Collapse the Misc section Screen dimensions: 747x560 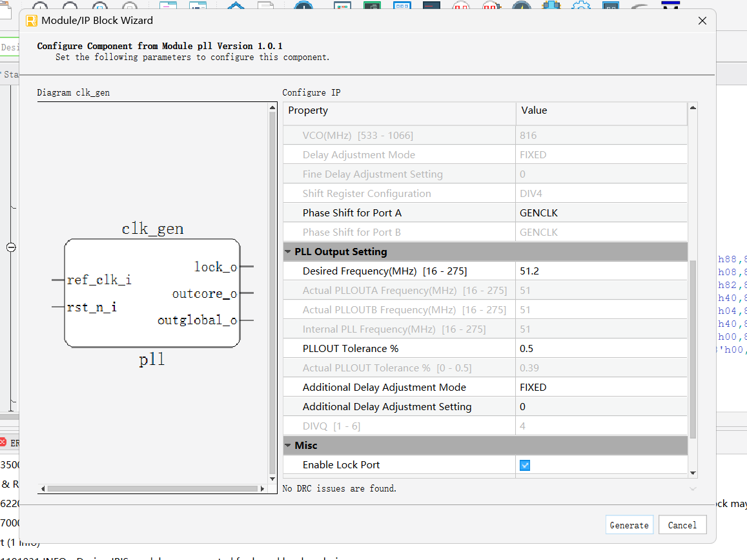288,446
